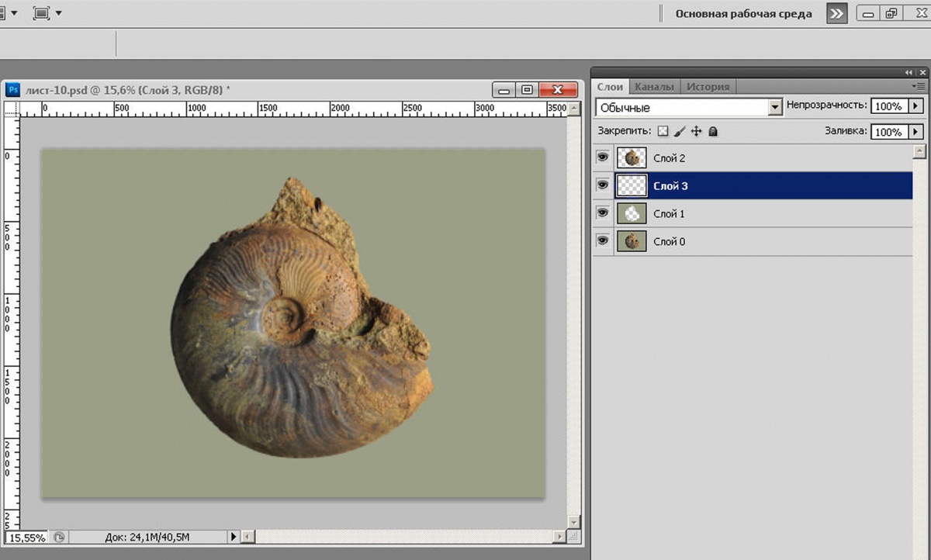Open the Непрозрачность opacity slider arrow

tap(915, 106)
